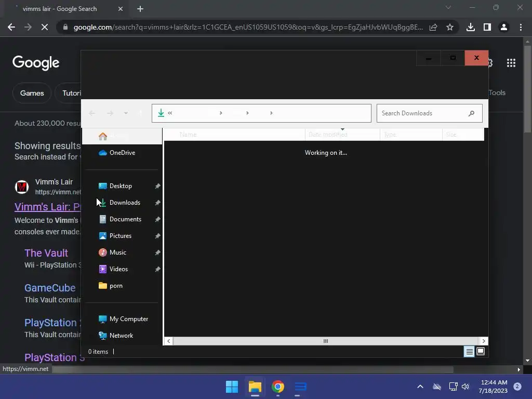Open the GameCube sitelink result
The image size is (532, 399).
pyautogui.click(x=50, y=288)
